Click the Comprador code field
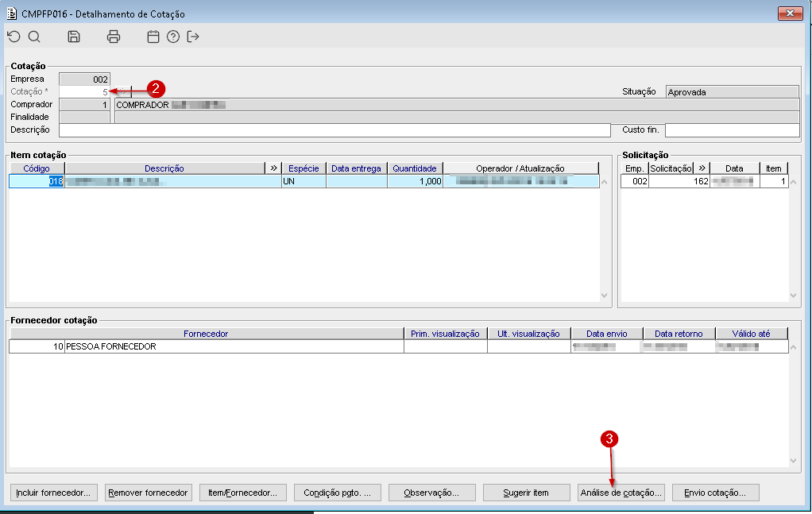 click(x=84, y=105)
